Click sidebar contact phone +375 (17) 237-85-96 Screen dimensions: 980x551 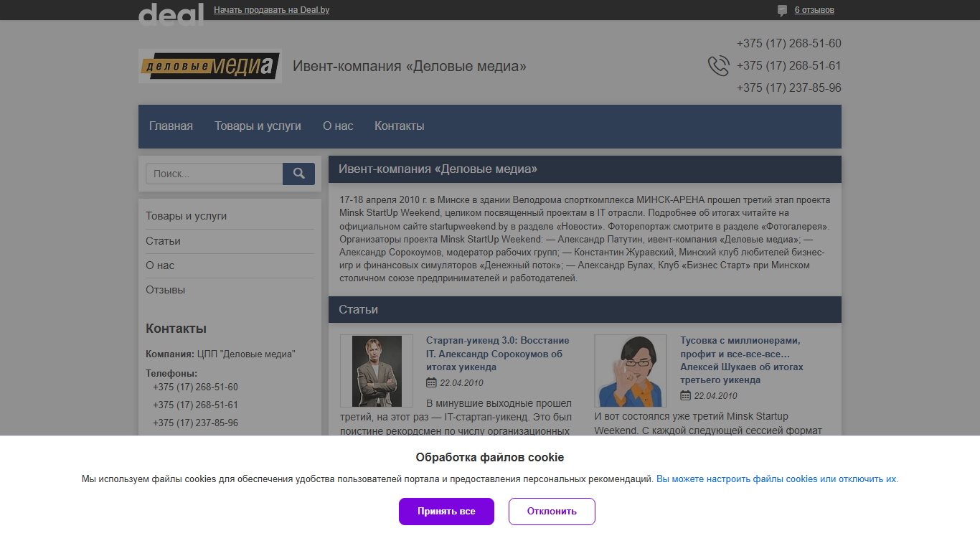click(x=195, y=423)
